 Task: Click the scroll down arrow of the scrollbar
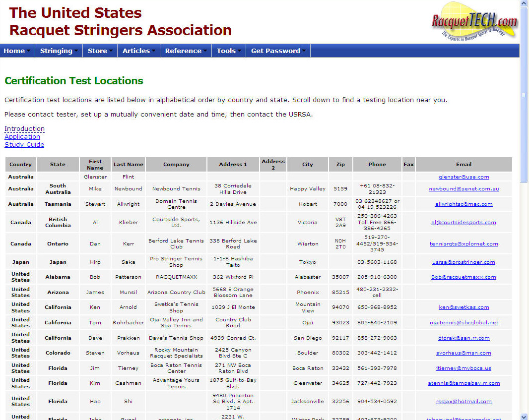[524, 416]
